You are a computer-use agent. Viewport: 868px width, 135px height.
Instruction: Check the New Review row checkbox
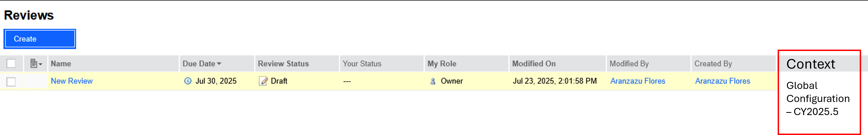click(x=11, y=81)
